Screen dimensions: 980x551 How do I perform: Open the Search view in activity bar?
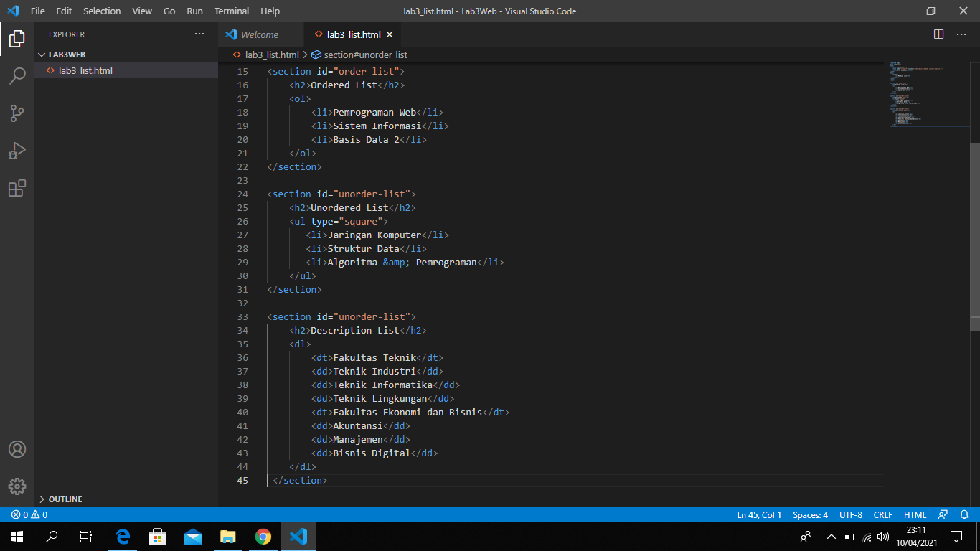(17, 76)
